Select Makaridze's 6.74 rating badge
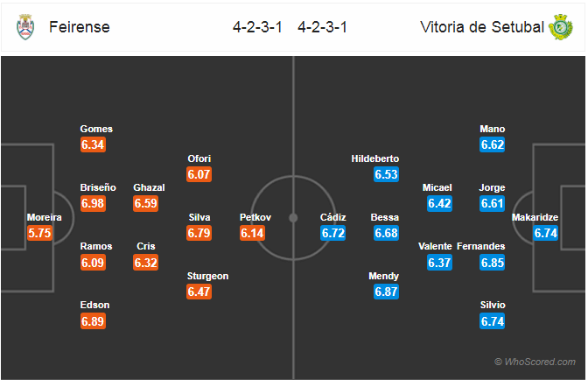 tap(546, 233)
